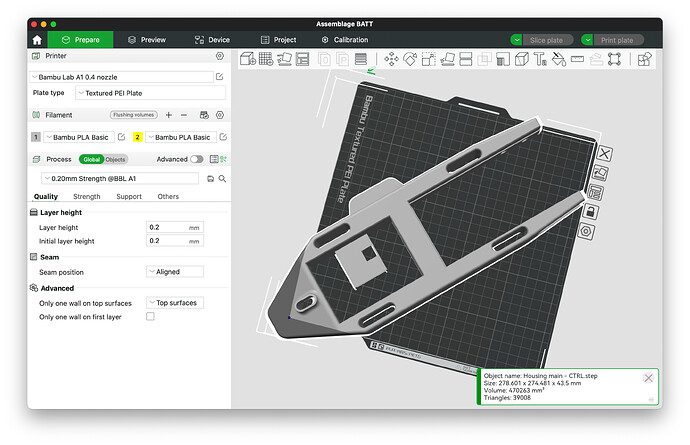Edit filament 2 preset icon
This screenshot has height=445, width=690.
point(223,137)
